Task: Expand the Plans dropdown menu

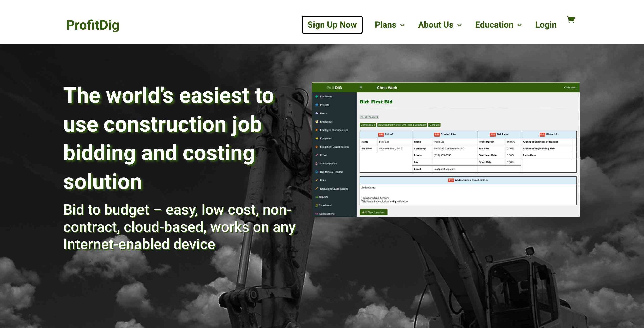Action: (x=390, y=25)
